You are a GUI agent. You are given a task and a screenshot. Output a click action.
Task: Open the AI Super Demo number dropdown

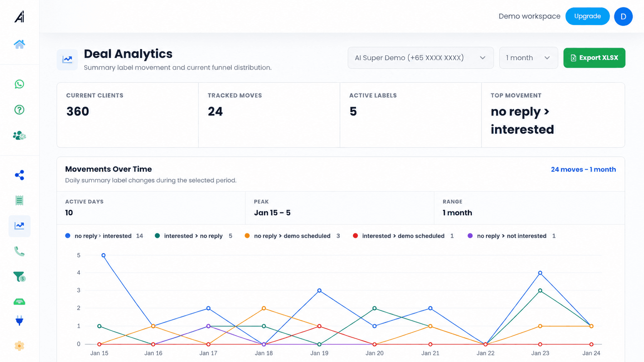tap(421, 58)
